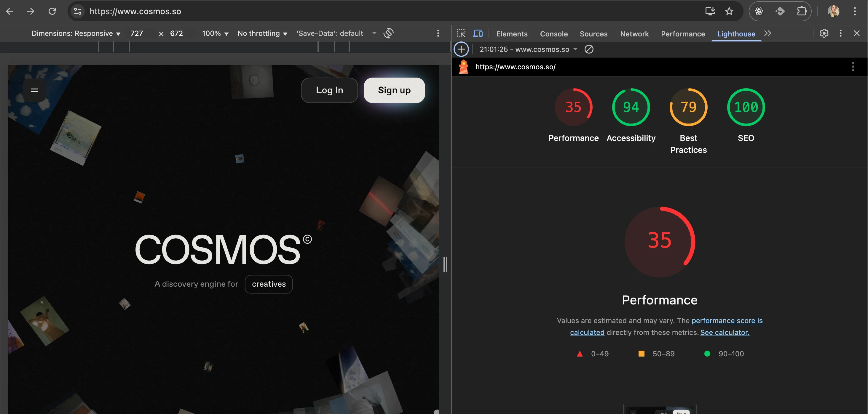The image size is (868, 414).
Task: Go back in browser history
Action: coord(10,12)
